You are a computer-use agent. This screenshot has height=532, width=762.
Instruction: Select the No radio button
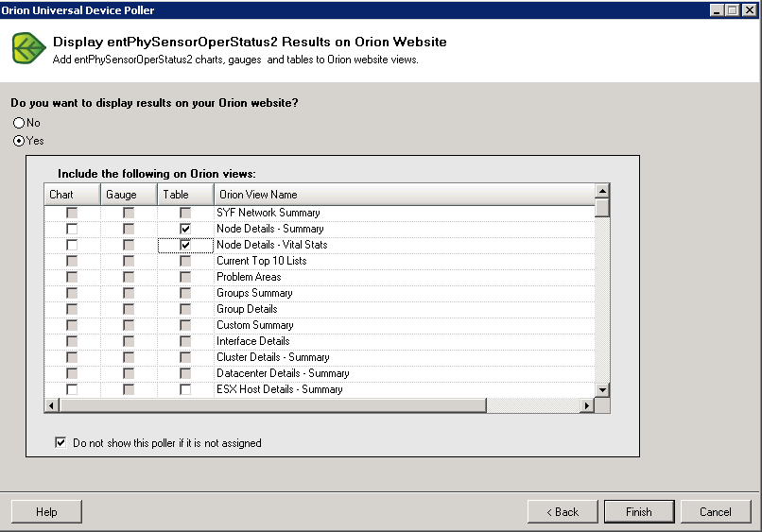point(19,123)
